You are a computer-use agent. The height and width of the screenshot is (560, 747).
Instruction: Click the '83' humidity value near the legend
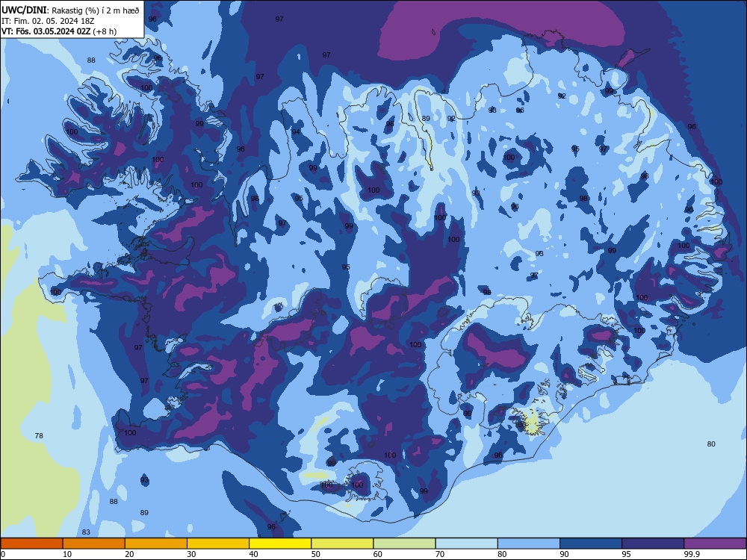click(x=86, y=532)
